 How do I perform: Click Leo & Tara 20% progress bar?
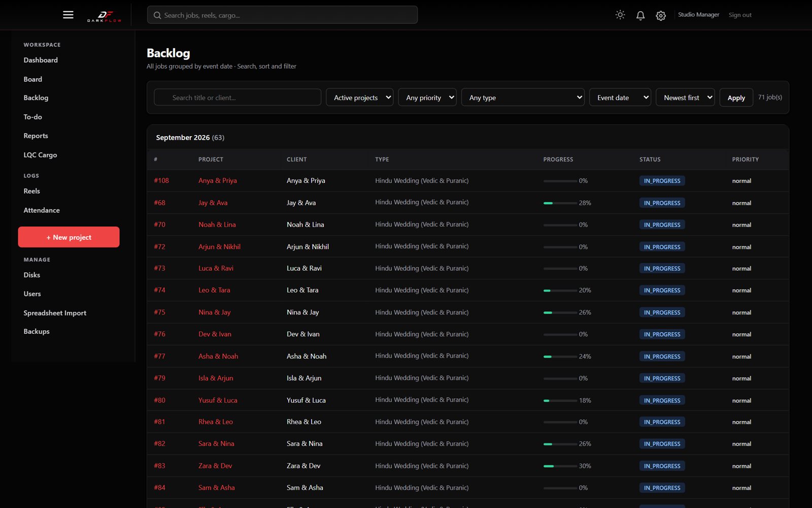[x=560, y=291]
